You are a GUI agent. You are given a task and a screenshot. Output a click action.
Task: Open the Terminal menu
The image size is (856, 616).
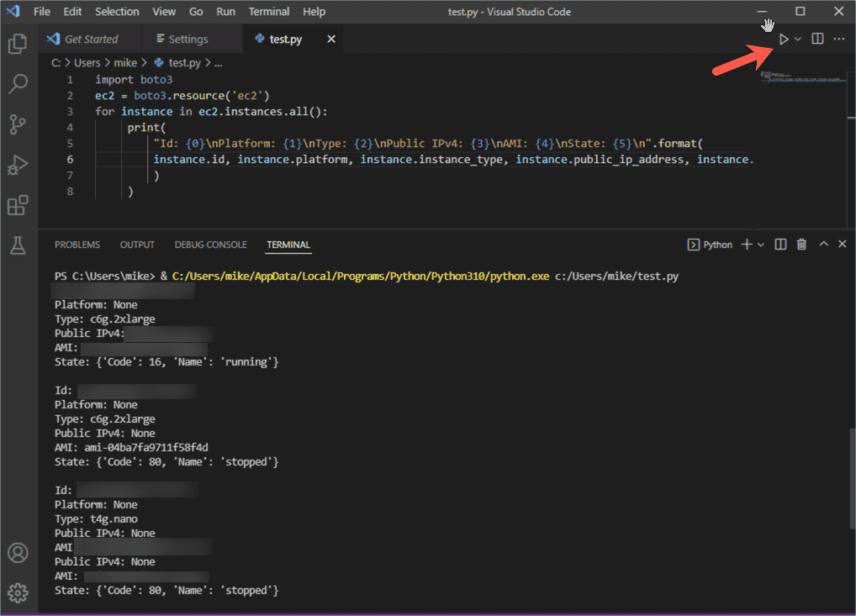click(268, 11)
